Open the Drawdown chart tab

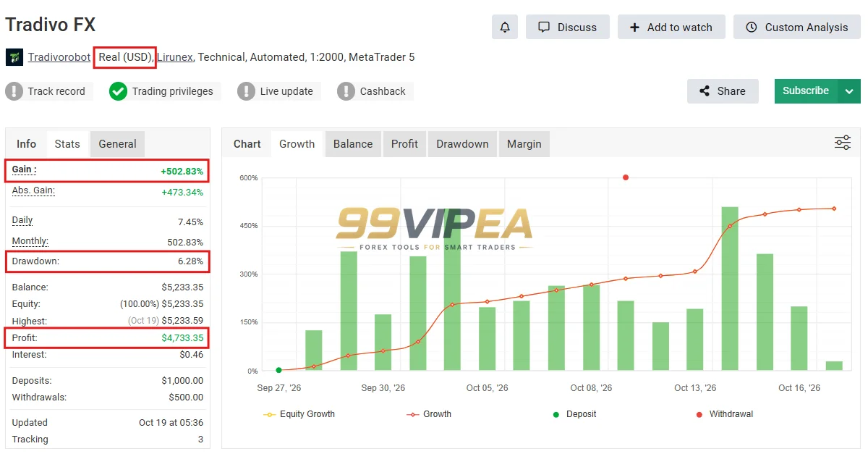(x=462, y=144)
